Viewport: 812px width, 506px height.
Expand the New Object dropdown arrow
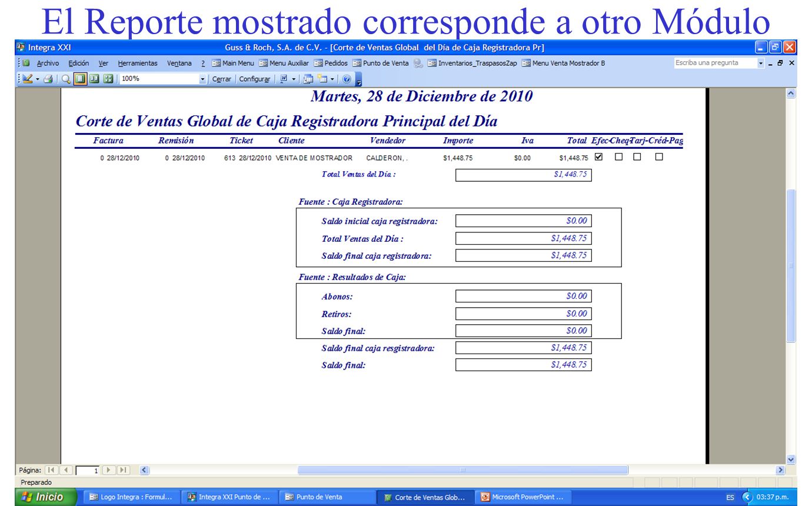point(332,78)
